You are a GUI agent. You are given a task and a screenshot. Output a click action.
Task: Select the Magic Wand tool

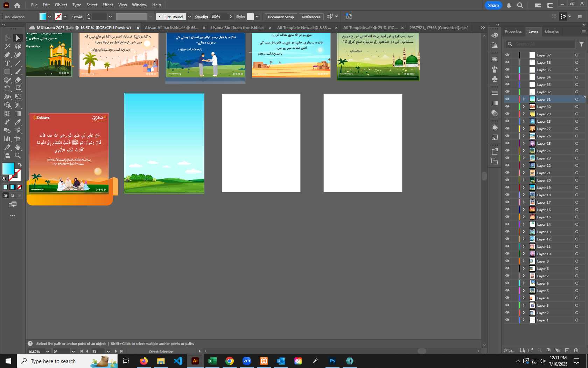(x=7, y=46)
